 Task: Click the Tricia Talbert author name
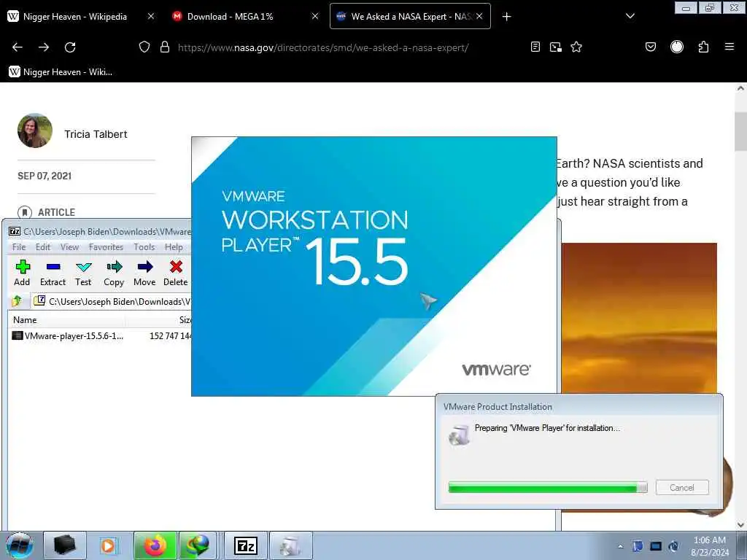coord(96,134)
